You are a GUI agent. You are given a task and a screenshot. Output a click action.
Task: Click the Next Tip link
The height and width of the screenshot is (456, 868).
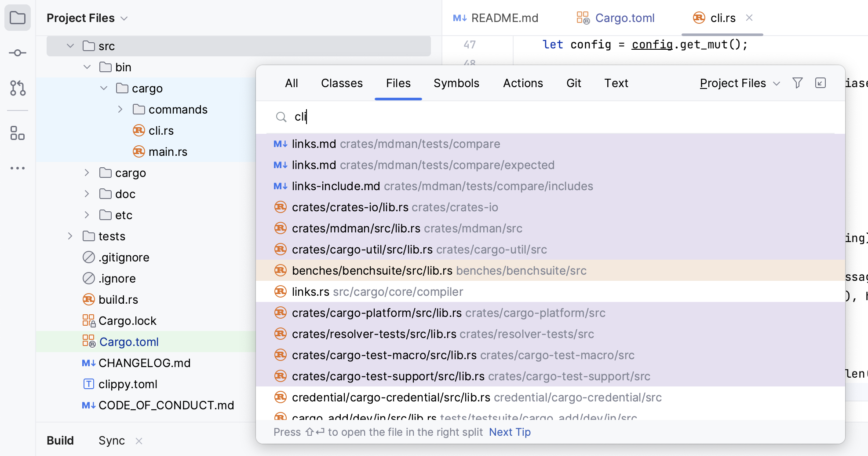pyautogui.click(x=510, y=432)
